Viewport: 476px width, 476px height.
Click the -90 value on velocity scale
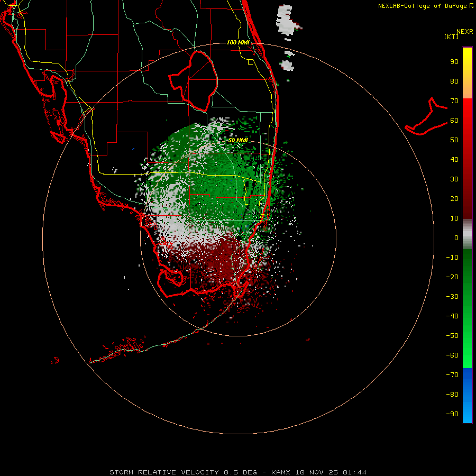[452, 414]
